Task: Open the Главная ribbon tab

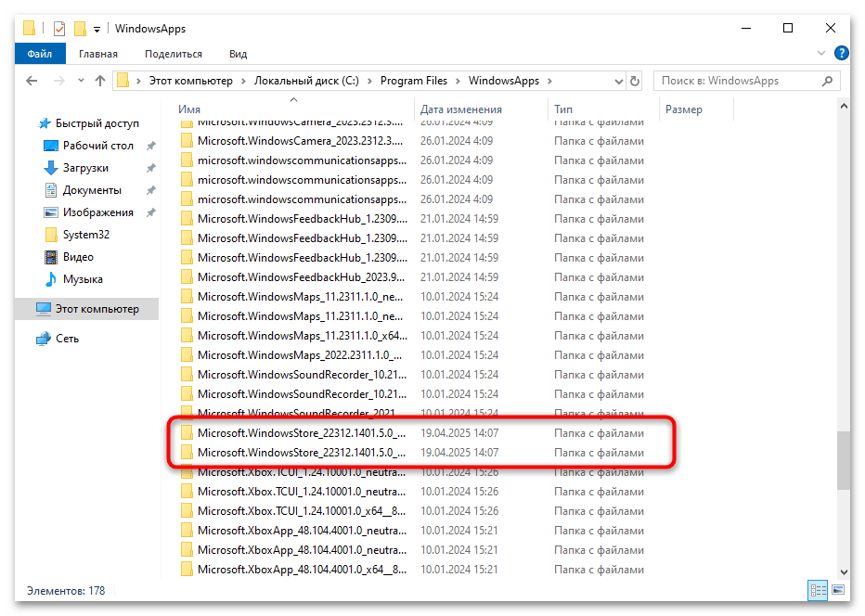Action: coord(98,54)
